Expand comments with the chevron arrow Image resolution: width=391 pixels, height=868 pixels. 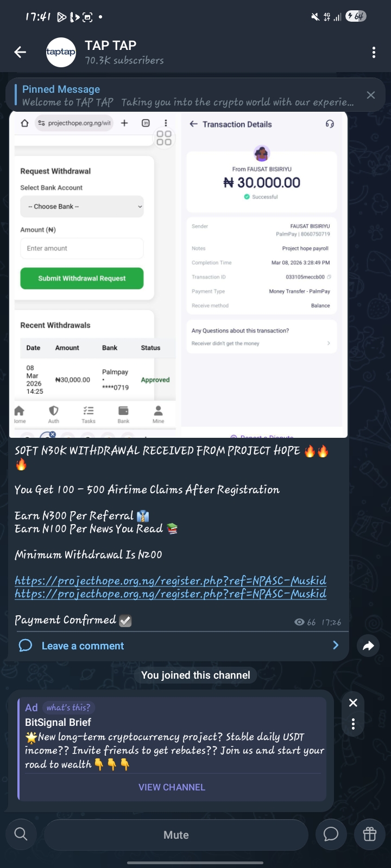(336, 645)
